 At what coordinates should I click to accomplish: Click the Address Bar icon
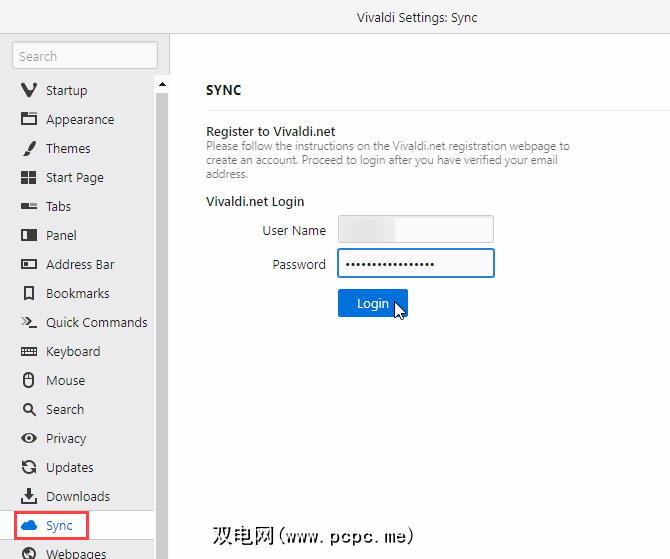pos(29,264)
